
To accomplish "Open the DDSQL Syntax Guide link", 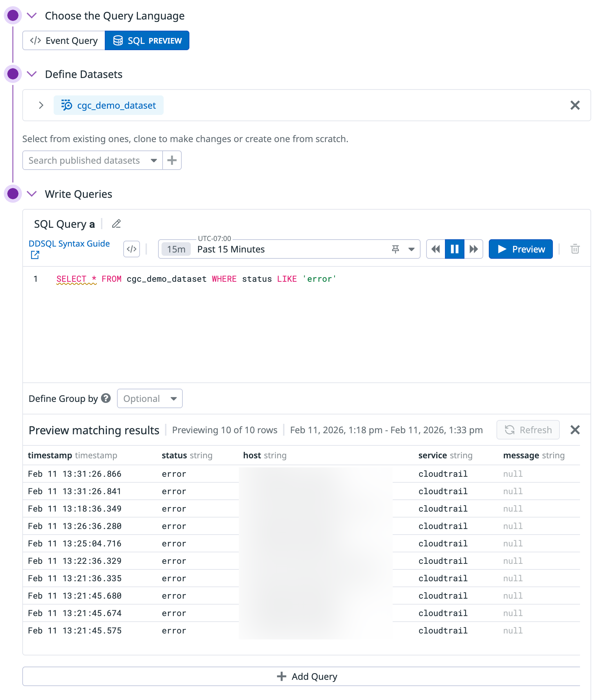I will pos(69,244).
